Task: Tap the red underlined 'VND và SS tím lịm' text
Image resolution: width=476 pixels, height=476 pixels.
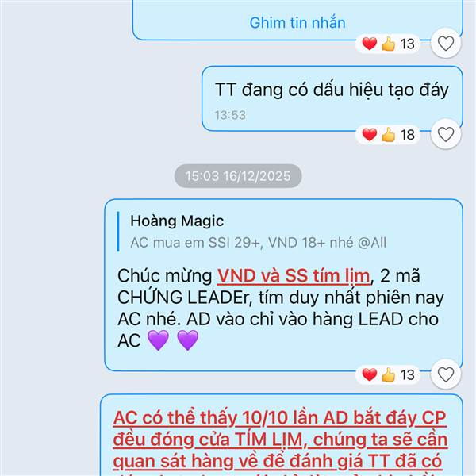Action: pos(294,276)
